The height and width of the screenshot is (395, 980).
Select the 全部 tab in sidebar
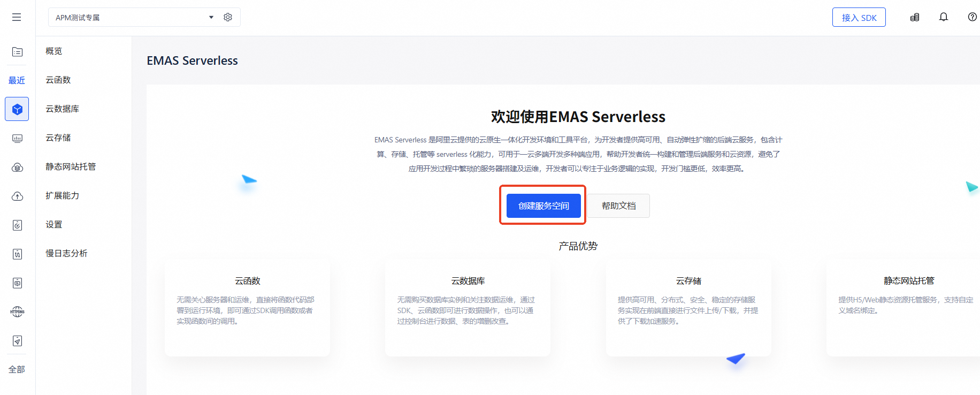point(17,369)
